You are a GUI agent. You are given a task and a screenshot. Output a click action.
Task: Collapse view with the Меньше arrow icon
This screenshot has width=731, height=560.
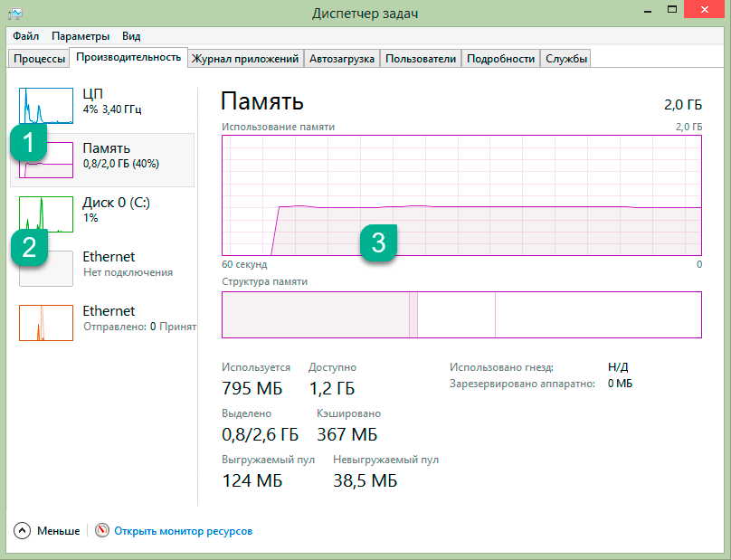click(x=23, y=531)
